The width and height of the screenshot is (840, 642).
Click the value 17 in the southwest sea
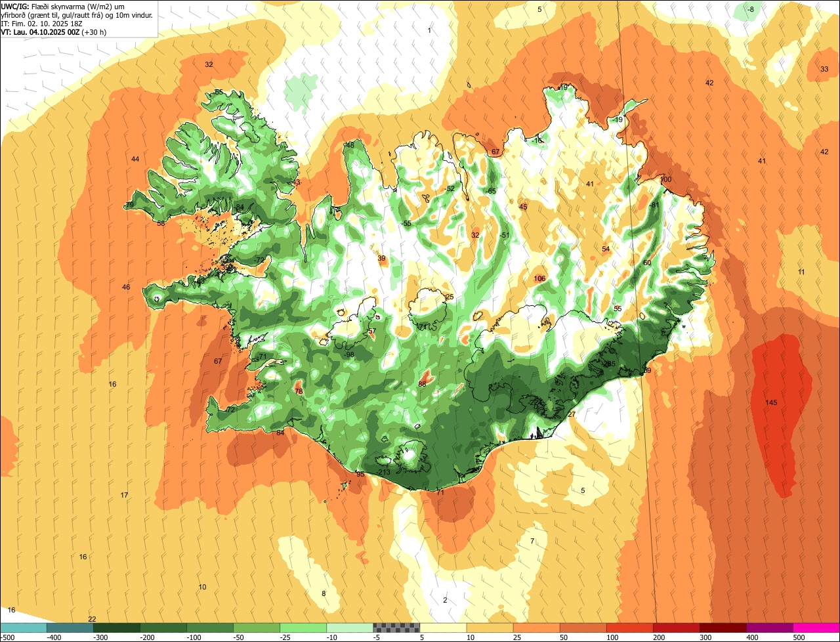tap(125, 495)
